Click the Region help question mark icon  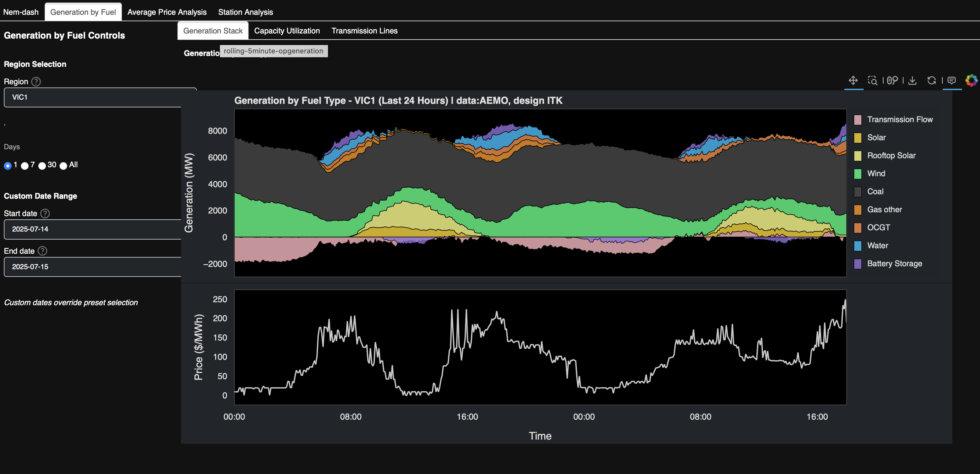tap(36, 81)
